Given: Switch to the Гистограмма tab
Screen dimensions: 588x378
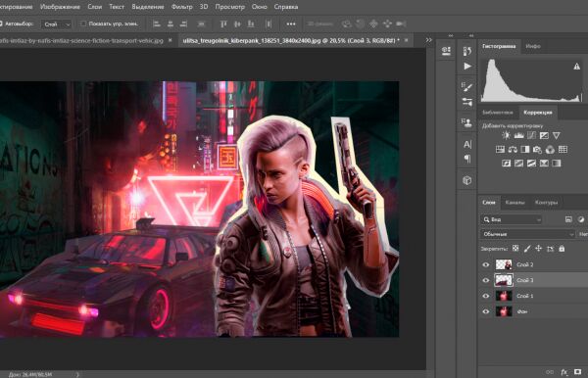Looking at the screenshot, I should (499, 46).
